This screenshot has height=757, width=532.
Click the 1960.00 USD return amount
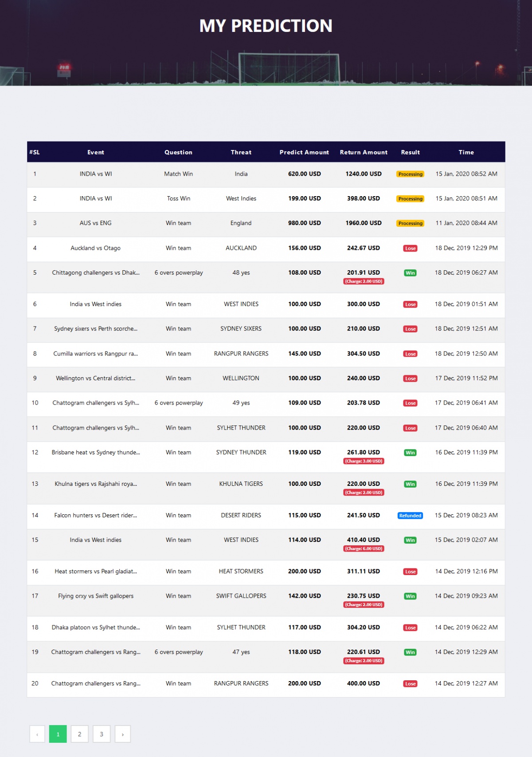tap(364, 223)
